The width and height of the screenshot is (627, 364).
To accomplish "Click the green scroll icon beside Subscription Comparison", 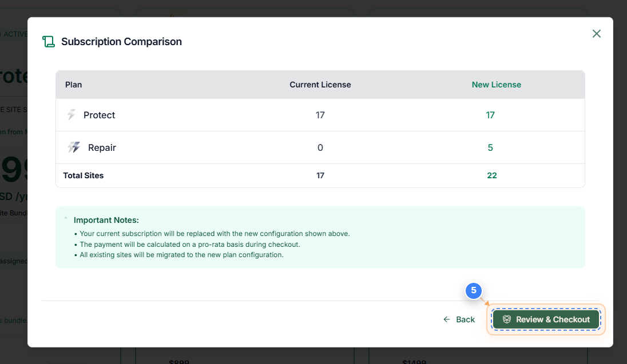I will [48, 41].
